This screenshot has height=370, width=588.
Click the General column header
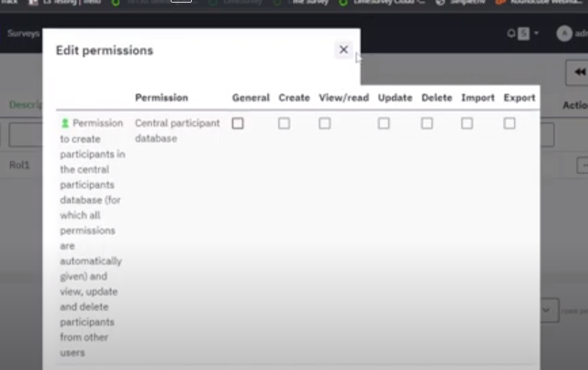point(251,97)
